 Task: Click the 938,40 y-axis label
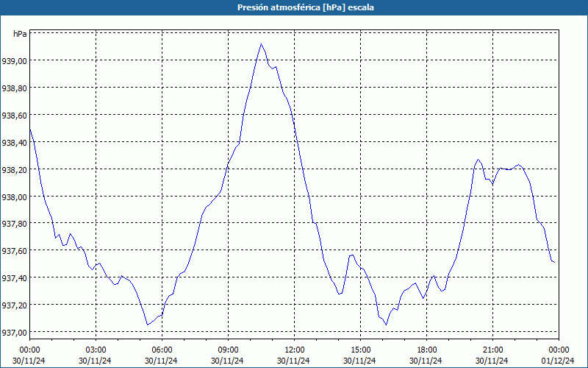coord(14,143)
